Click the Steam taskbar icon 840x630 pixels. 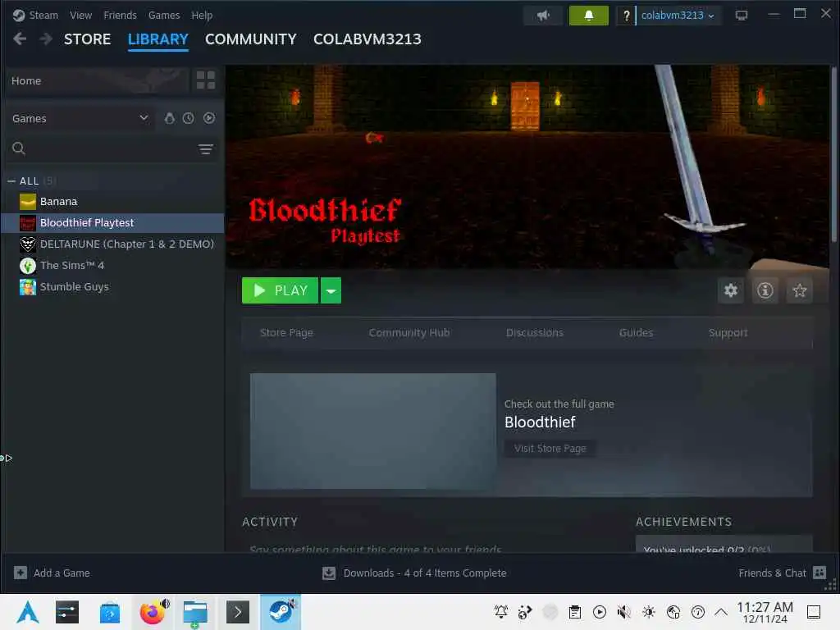[281, 612]
